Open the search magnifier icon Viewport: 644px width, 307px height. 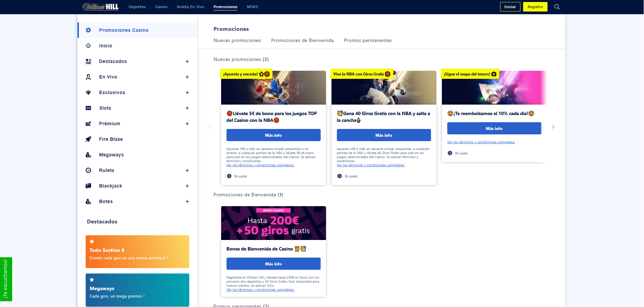click(x=557, y=7)
